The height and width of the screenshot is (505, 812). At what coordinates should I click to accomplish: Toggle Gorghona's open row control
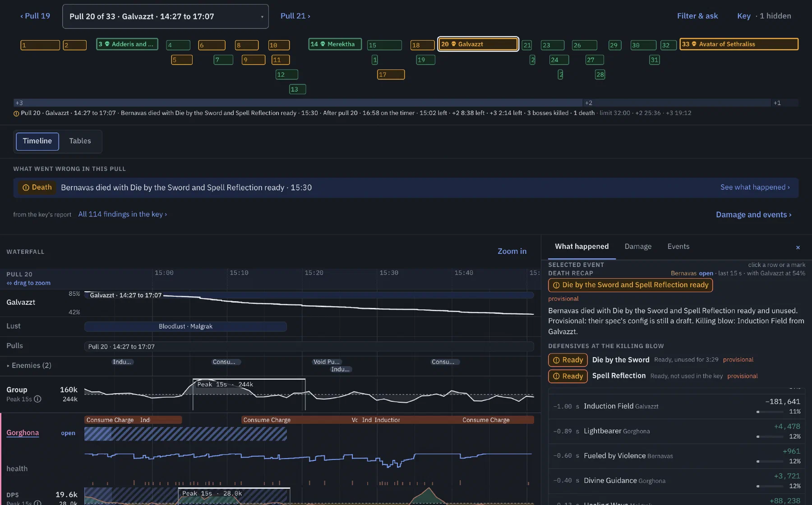tap(68, 433)
